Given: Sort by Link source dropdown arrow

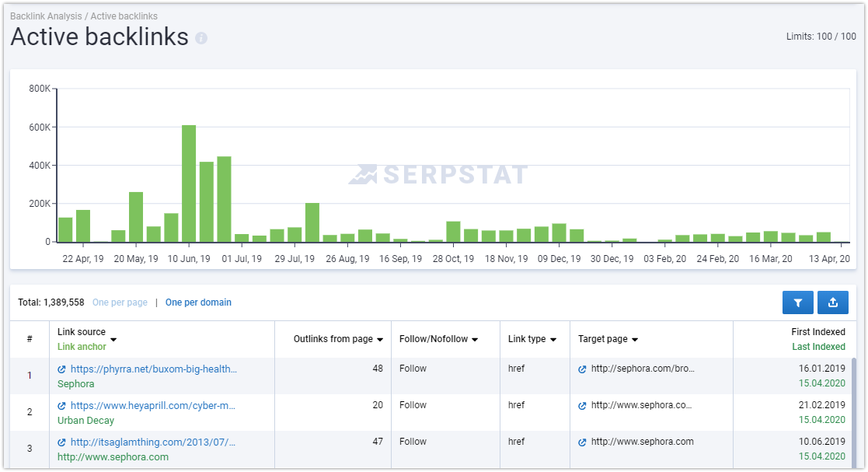Looking at the screenshot, I should (x=113, y=340).
